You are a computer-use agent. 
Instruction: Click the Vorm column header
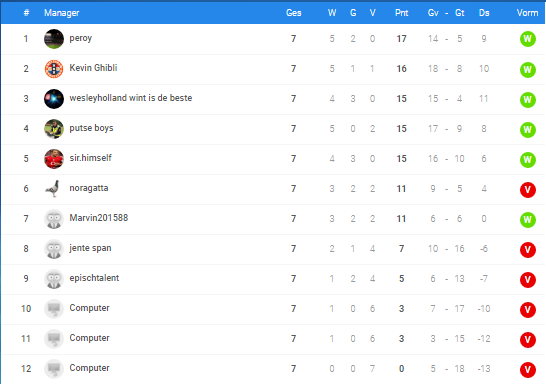[527, 13]
